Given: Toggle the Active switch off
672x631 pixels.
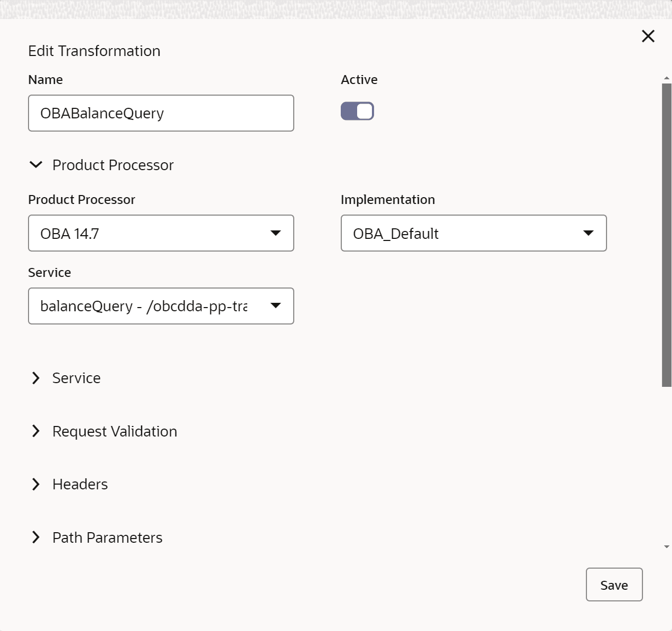Looking at the screenshot, I should tap(357, 111).
